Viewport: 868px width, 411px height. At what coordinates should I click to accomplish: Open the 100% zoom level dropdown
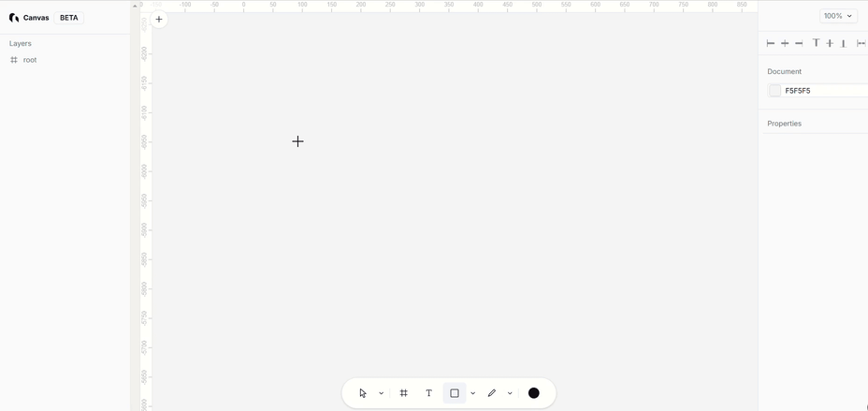tap(837, 16)
